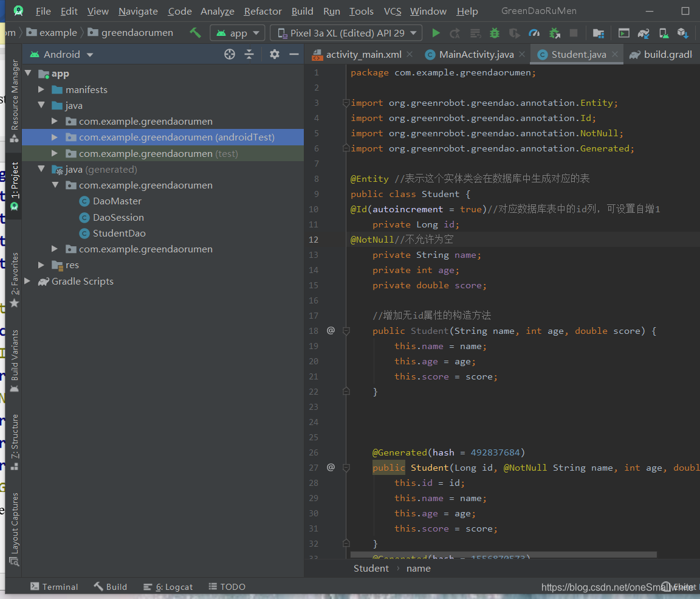Hide the project panel with minus icon
700x599 pixels.
click(293, 55)
